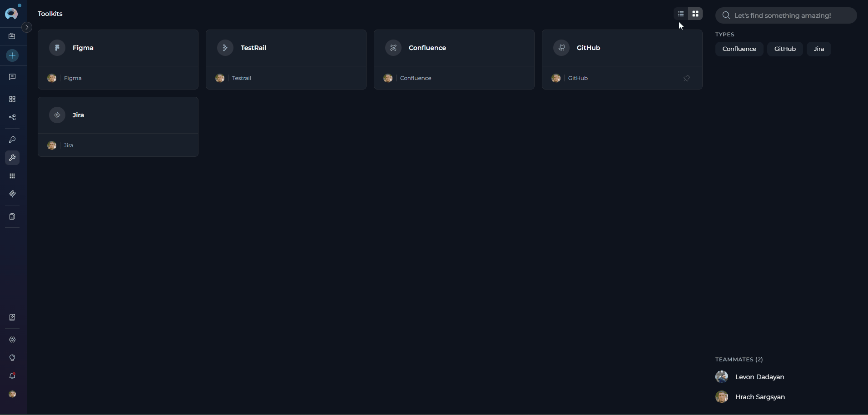The height and width of the screenshot is (415, 868).
Task: Open the flows icon in the sidebar
Action: pos(12,117)
